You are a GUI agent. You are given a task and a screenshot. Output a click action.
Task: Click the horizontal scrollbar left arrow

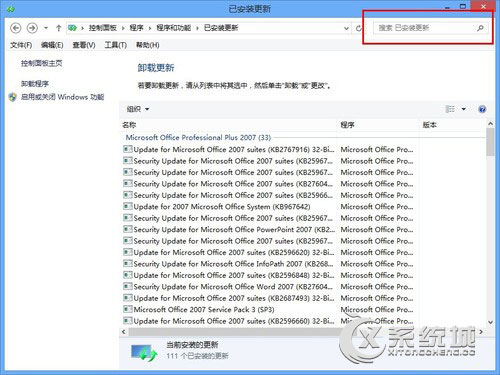(124, 332)
